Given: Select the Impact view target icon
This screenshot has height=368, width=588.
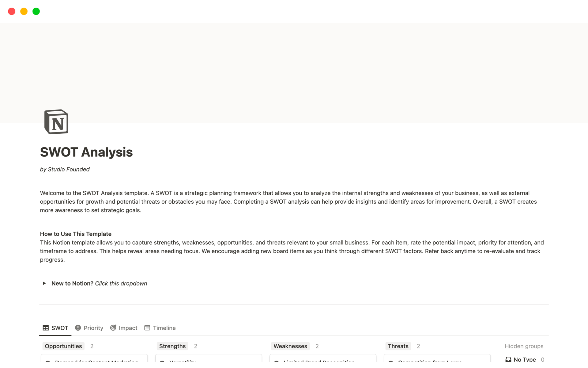Looking at the screenshot, I should 113,328.
